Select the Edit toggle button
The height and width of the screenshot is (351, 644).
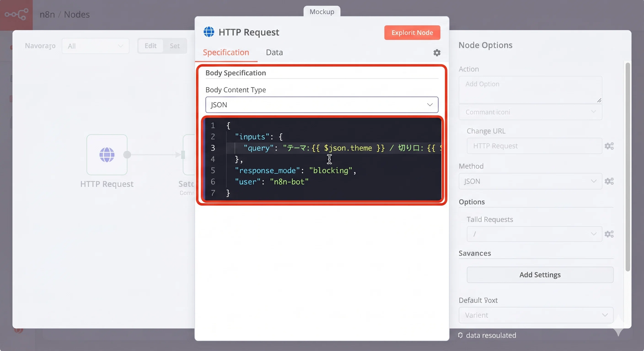(x=150, y=46)
